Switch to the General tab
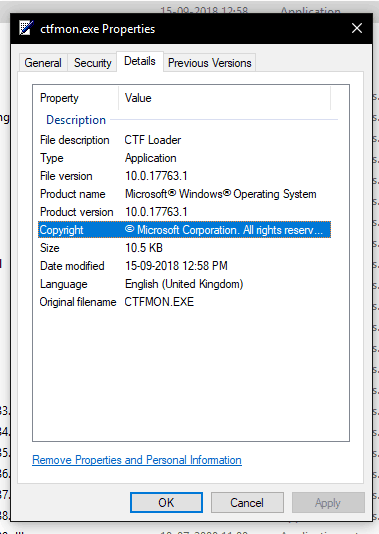379x534 pixels. click(x=43, y=63)
